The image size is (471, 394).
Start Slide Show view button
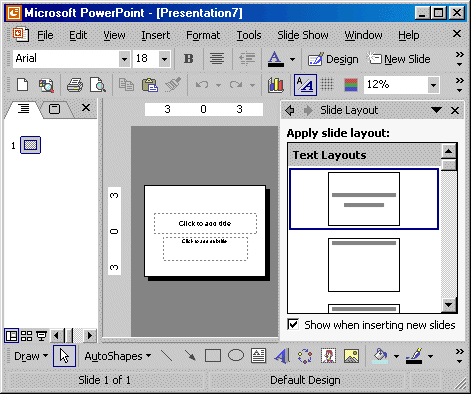41,335
